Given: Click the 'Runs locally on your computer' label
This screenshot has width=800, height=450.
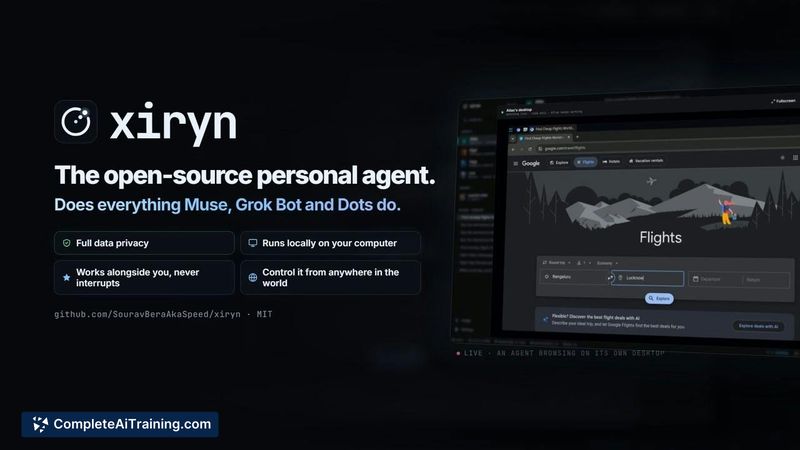Looking at the screenshot, I should (330, 243).
